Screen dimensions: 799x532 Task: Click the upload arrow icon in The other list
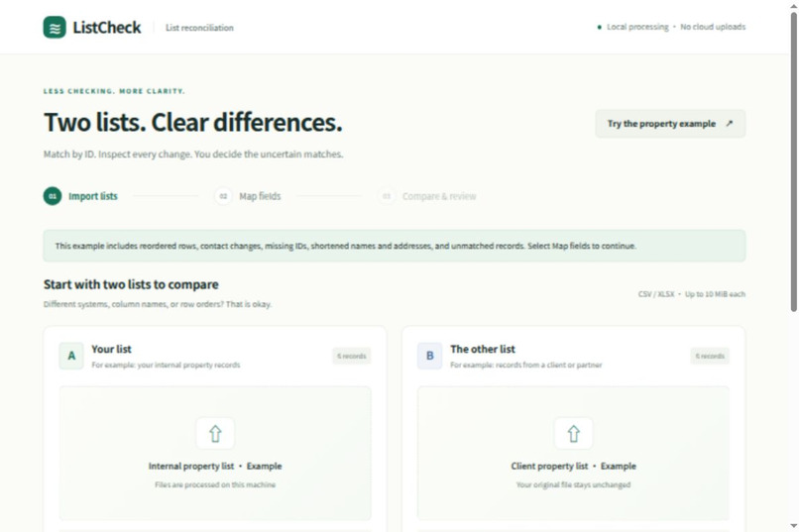click(573, 434)
